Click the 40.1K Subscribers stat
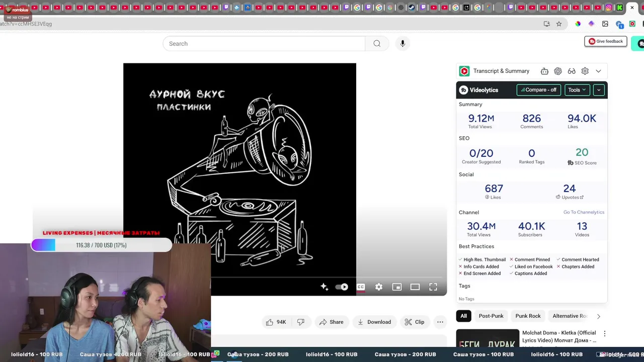Screen dimensions: 644x362 [x=531, y=229]
